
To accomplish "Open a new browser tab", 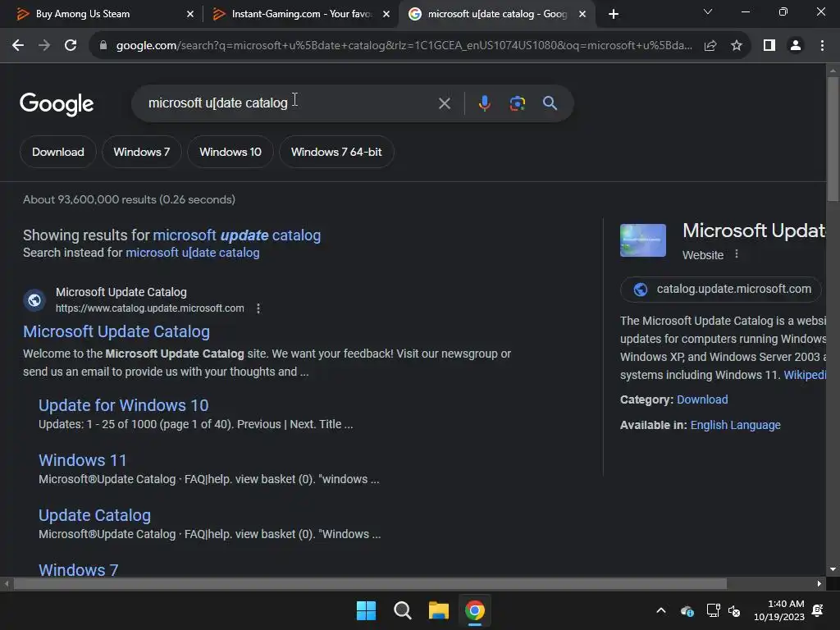I will click(614, 15).
